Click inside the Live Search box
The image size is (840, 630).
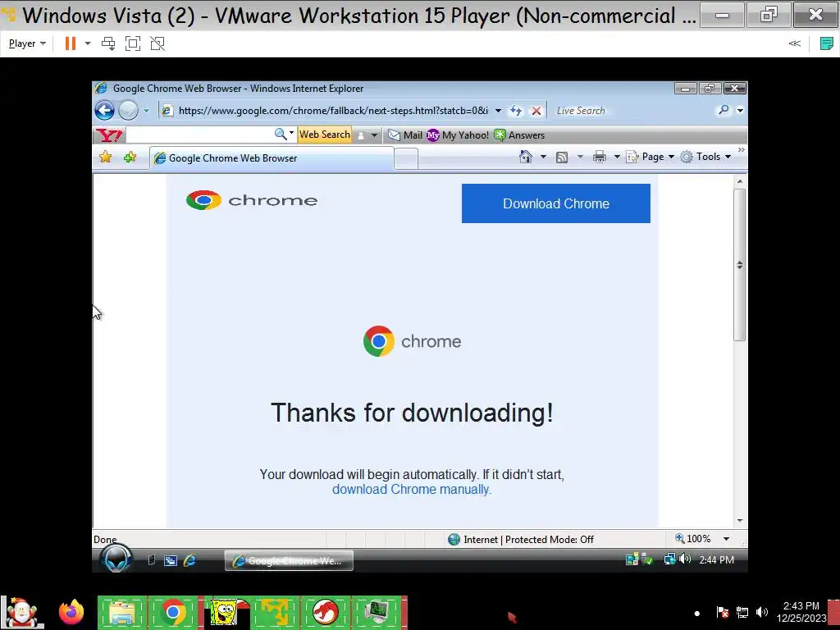(x=632, y=111)
